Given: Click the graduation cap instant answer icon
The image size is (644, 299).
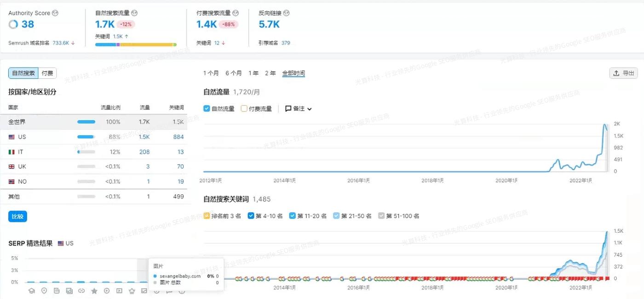Looking at the screenshot, I should pos(32,291).
